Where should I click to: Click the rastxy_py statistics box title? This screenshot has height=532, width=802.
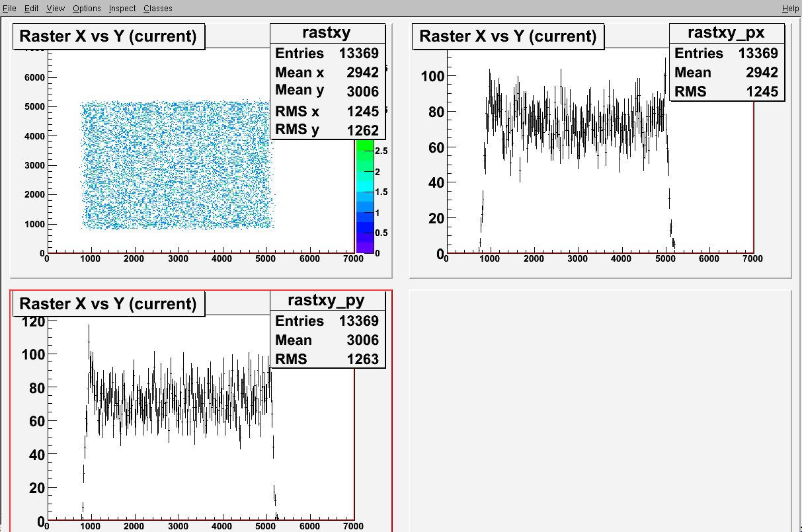click(x=327, y=301)
